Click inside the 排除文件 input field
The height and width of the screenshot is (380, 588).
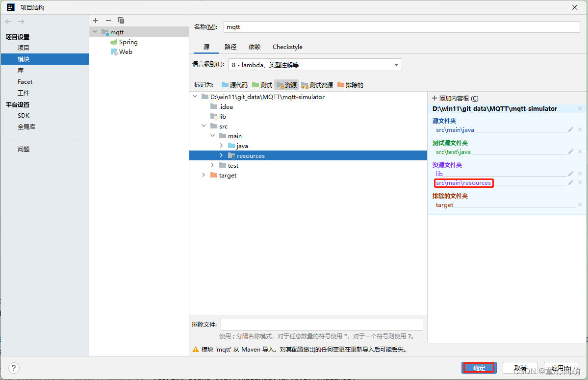coord(321,324)
